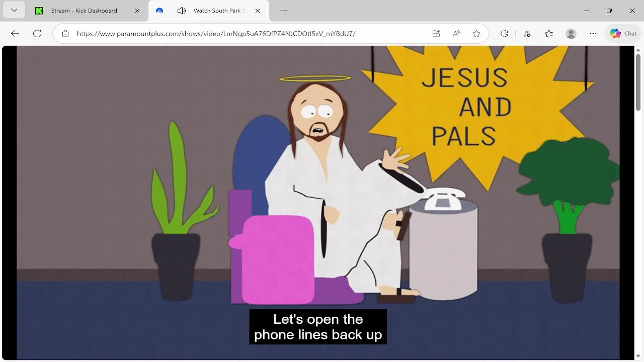
Task: Click the scroll up arrow of scrollbar
Action: tap(638, 49)
